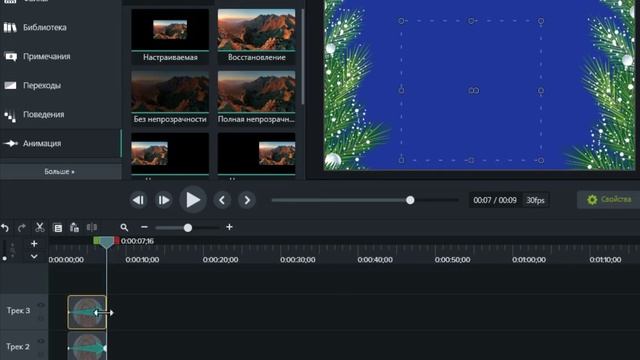The width and height of the screenshot is (640, 360).
Task: Select the clip on Трек 2
Action: (87, 347)
